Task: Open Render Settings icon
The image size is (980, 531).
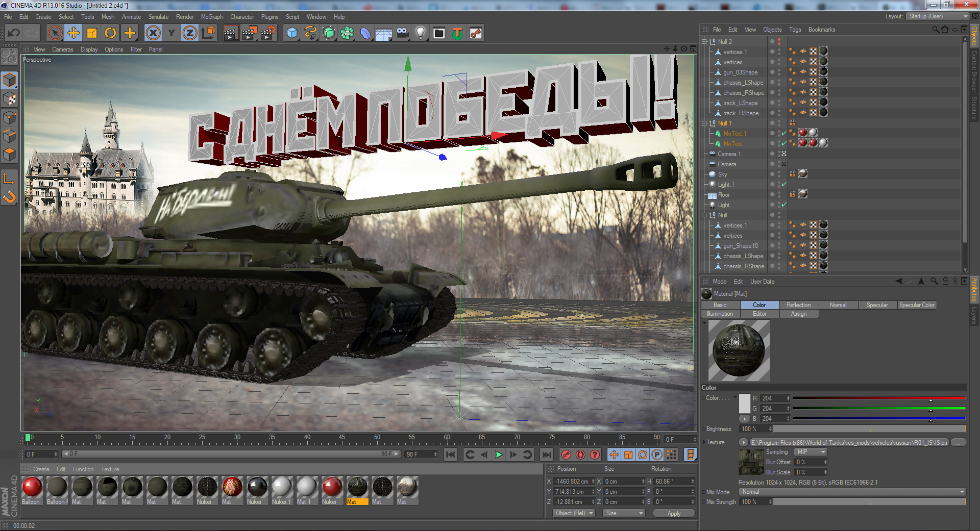Action: click(x=268, y=33)
